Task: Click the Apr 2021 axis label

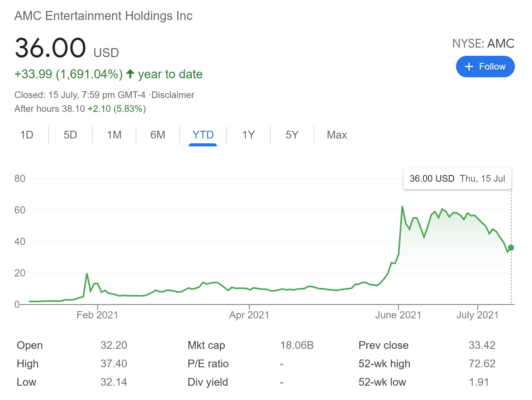Action: pyautogui.click(x=249, y=315)
